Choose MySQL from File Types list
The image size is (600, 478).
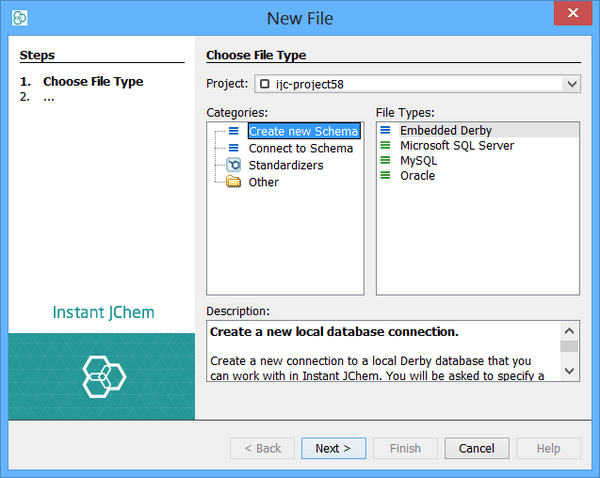[417, 160]
